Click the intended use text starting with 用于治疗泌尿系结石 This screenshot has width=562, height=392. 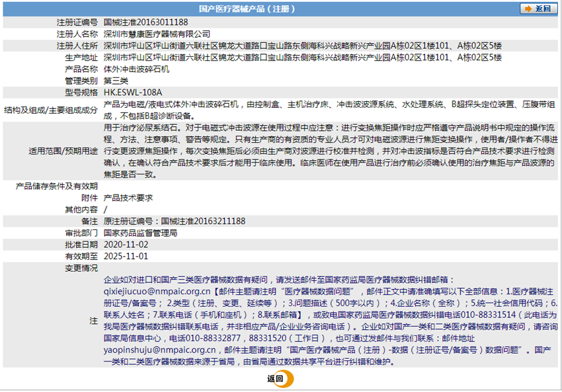pos(331,151)
